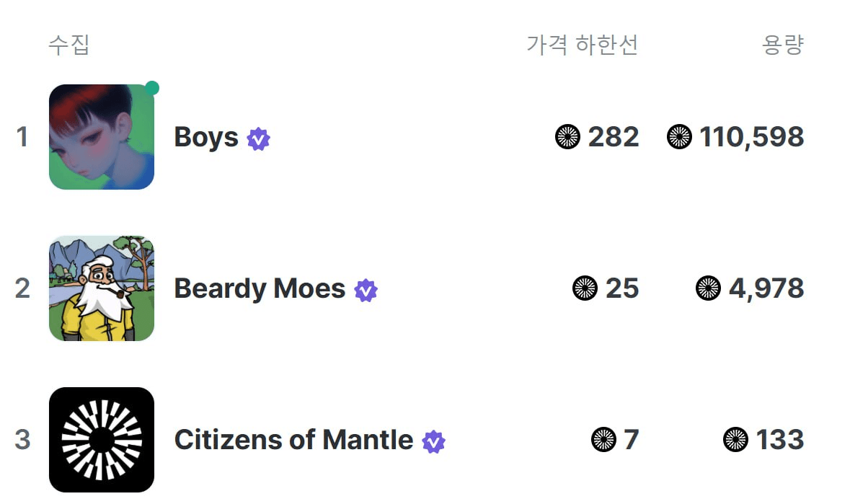Click the verified badge next to Boys

point(259,138)
